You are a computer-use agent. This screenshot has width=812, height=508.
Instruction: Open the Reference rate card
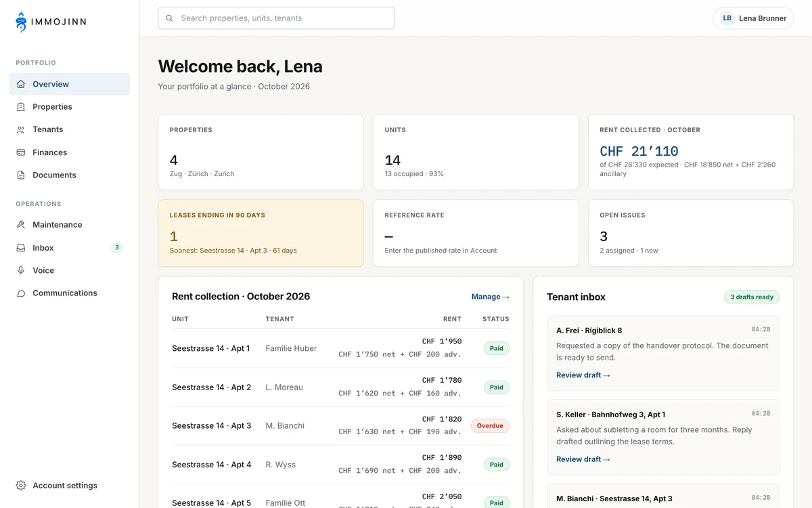point(476,233)
